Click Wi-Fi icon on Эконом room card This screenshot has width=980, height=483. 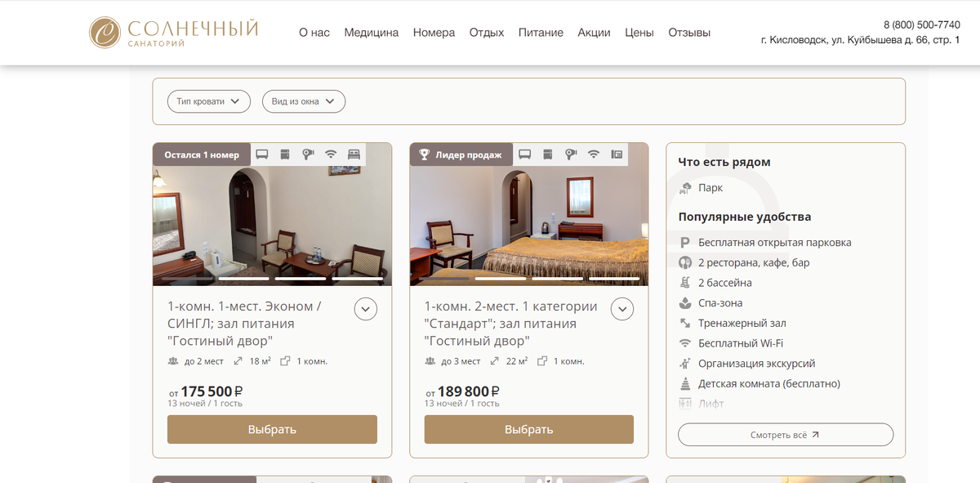pos(331,154)
